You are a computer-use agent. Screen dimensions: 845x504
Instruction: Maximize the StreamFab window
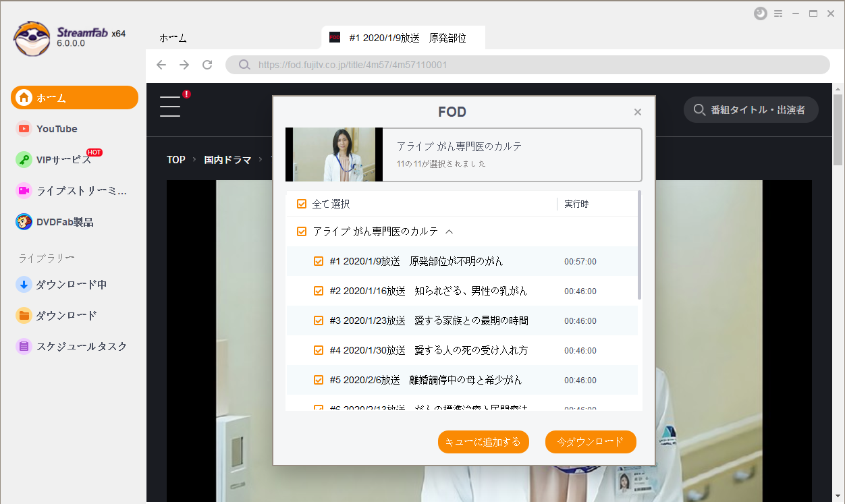pyautogui.click(x=813, y=13)
